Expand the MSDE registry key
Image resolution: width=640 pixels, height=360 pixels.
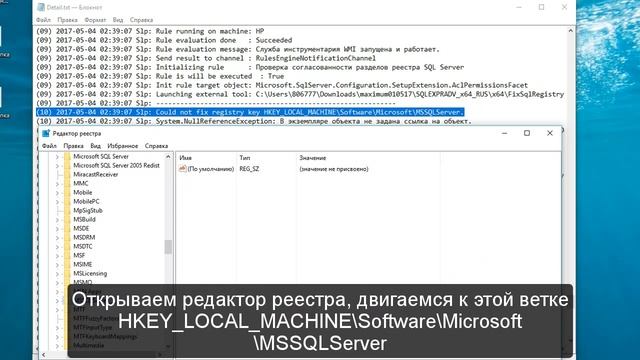[57, 229]
